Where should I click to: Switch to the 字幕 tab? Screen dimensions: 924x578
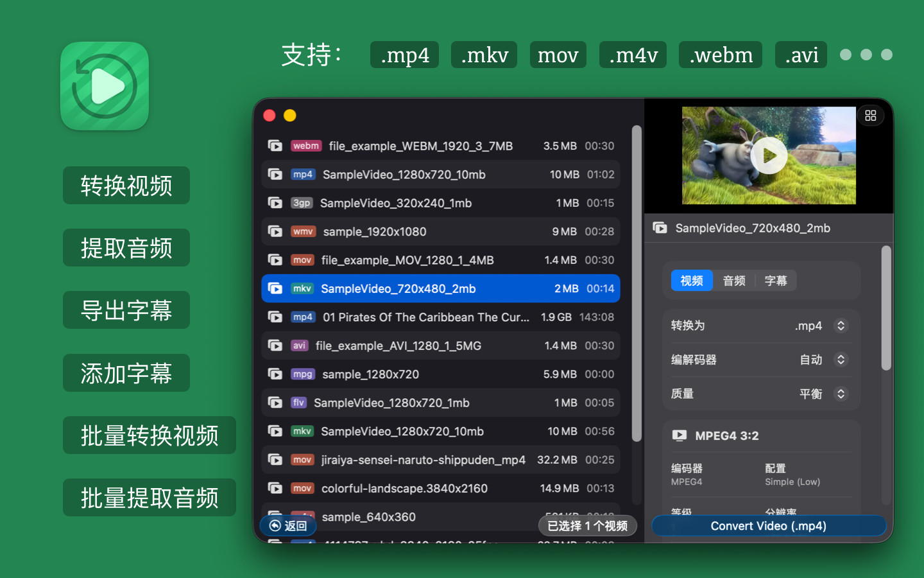point(776,281)
